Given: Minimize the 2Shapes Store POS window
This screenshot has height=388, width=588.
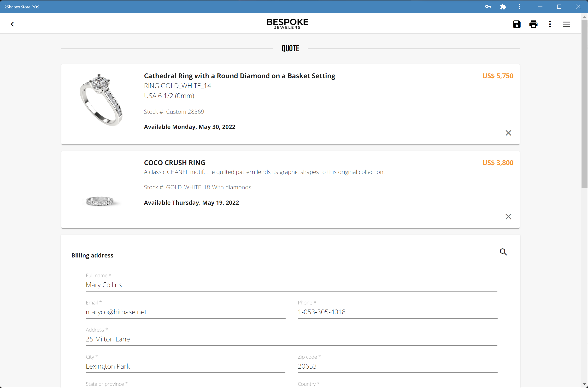Looking at the screenshot, I should coord(540,7).
